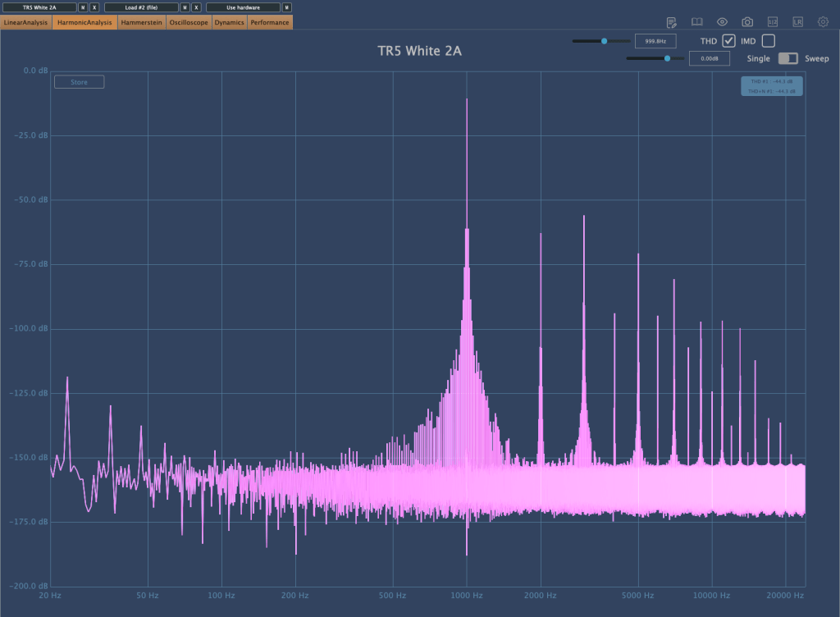Click X button next to TR5 White 2A

(94, 7)
